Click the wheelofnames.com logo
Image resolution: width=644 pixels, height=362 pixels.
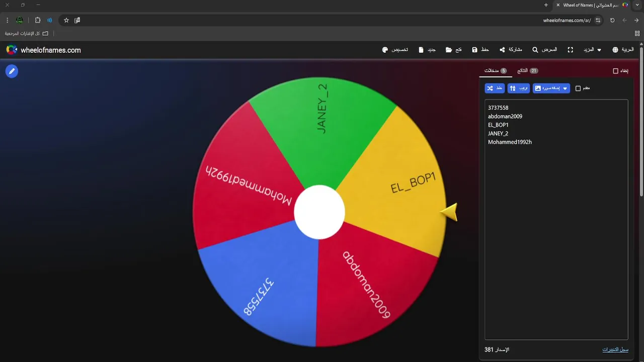pos(43,50)
